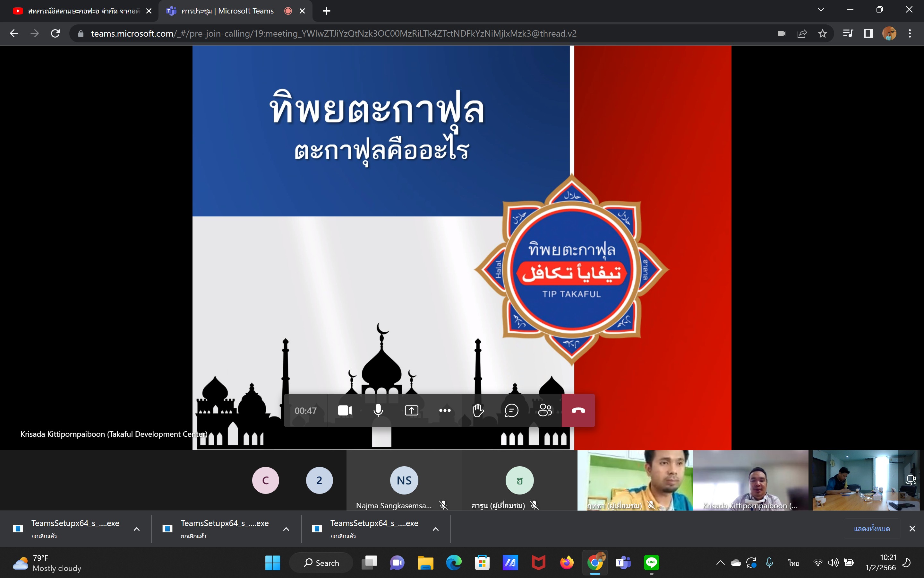This screenshot has width=924, height=578.
Task: Select the meeting room video tile
Action: (866, 480)
